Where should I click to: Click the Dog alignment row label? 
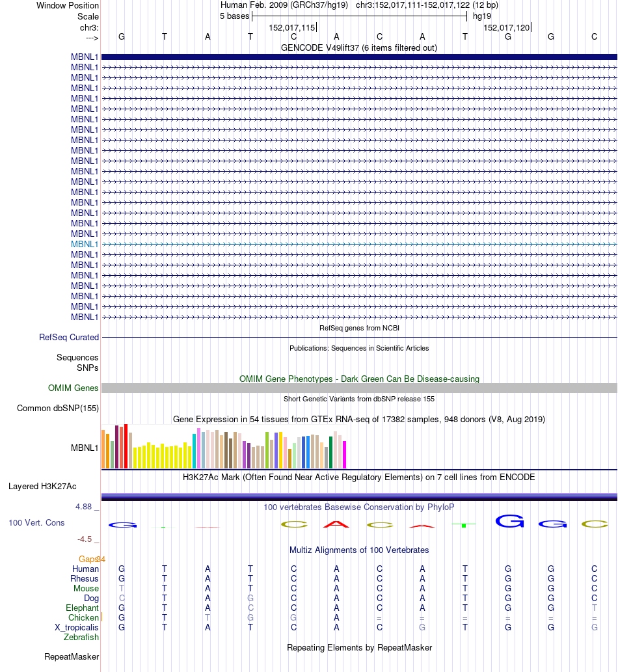pyautogui.click(x=91, y=598)
